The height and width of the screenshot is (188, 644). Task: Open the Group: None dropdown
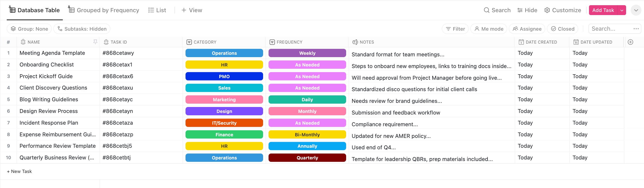click(29, 29)
